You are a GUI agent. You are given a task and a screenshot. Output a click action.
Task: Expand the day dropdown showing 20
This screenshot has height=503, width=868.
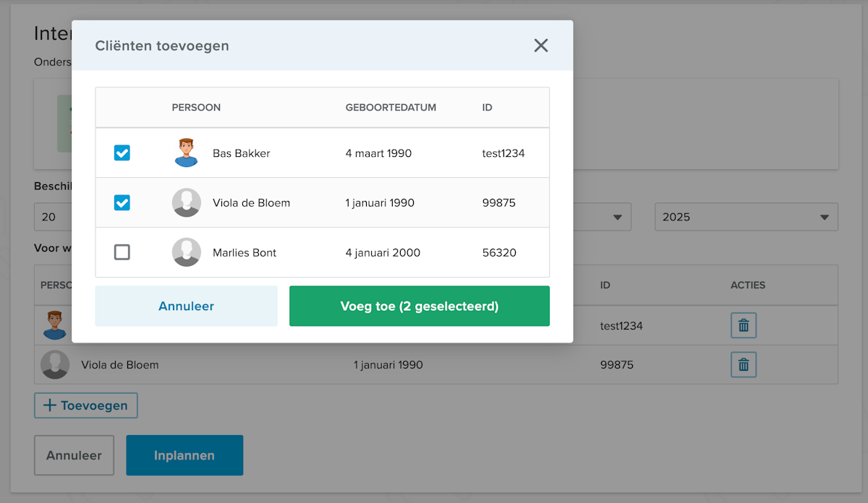click(53, 218)
